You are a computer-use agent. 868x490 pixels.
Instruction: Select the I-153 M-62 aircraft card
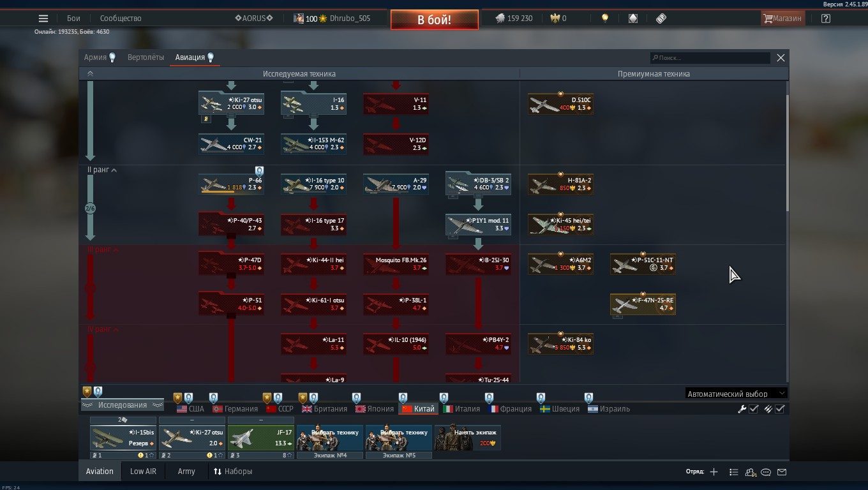click(313, 144)
